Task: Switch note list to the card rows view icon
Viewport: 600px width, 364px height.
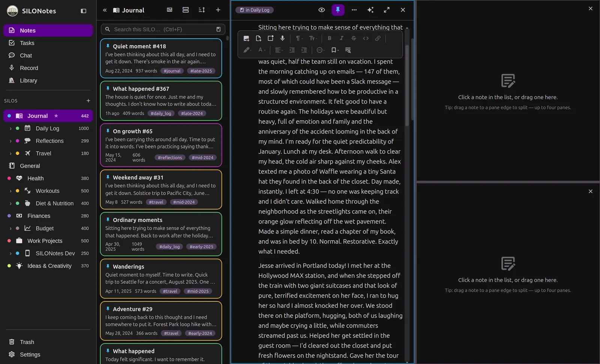Action: click(186, 10)
